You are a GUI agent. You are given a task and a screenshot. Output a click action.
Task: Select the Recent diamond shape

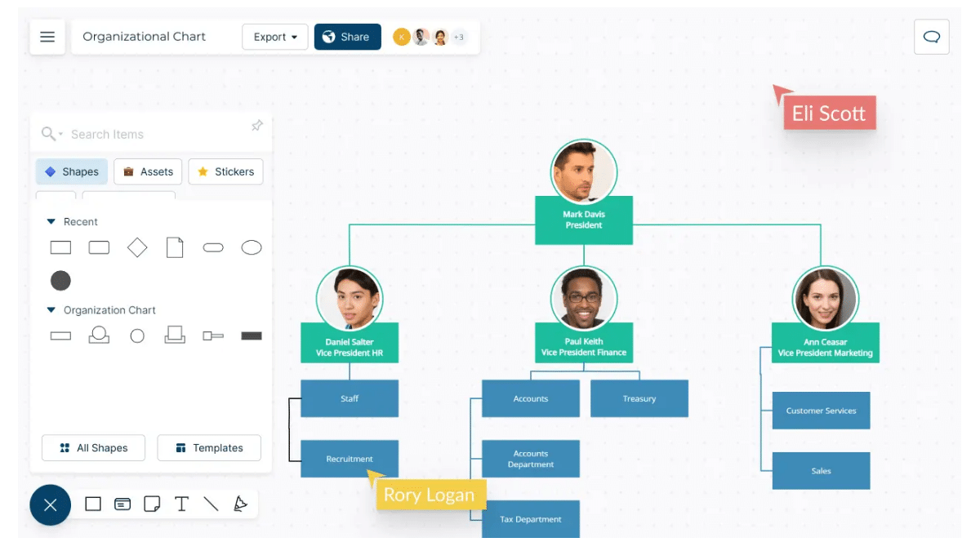coord(137,247)
